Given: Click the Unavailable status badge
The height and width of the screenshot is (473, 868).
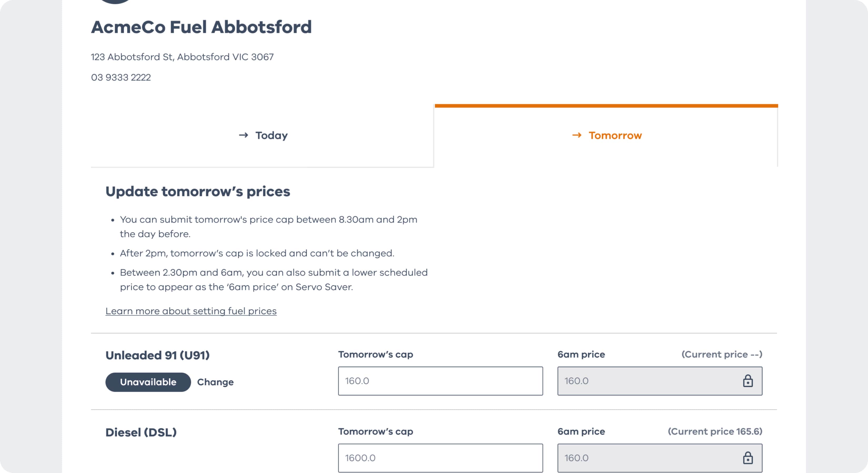Looking at the screenshot, I should click(148, 382).
